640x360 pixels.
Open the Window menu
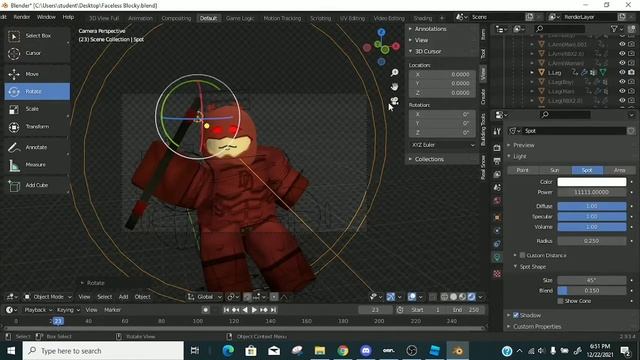coord(46,17)
